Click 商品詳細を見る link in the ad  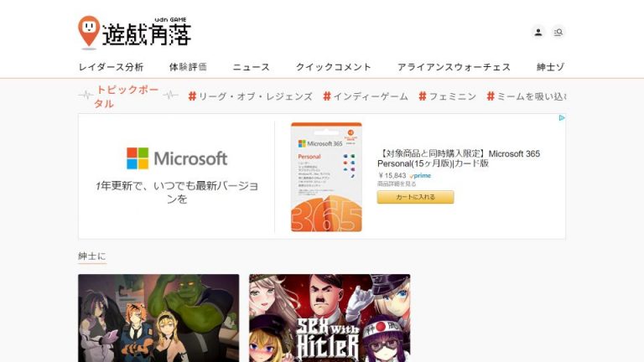(396, 184)
